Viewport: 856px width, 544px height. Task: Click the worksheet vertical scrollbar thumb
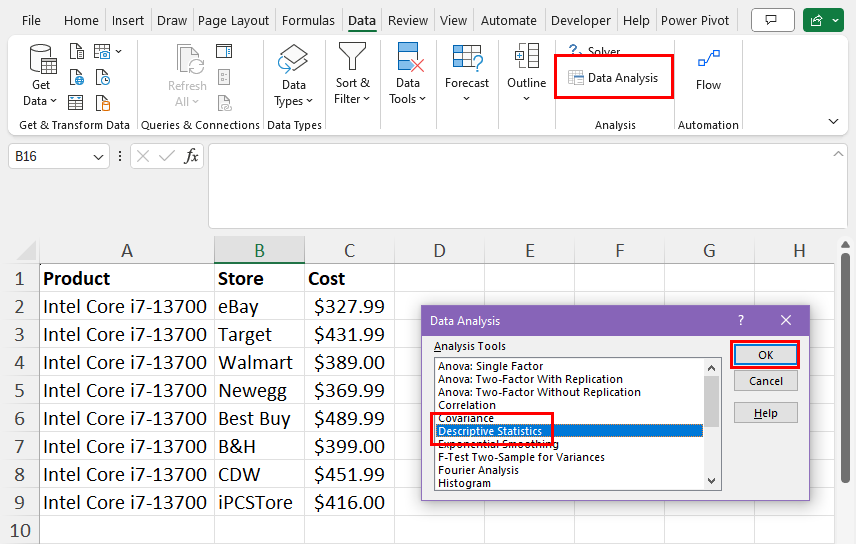point(845,366)
